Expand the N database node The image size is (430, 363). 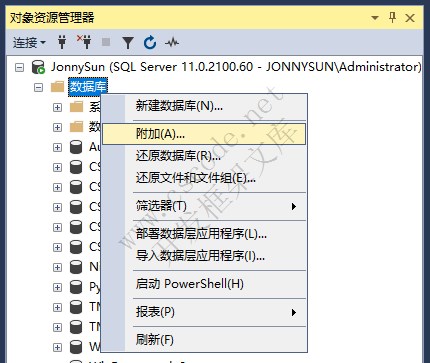pos(57,268)
